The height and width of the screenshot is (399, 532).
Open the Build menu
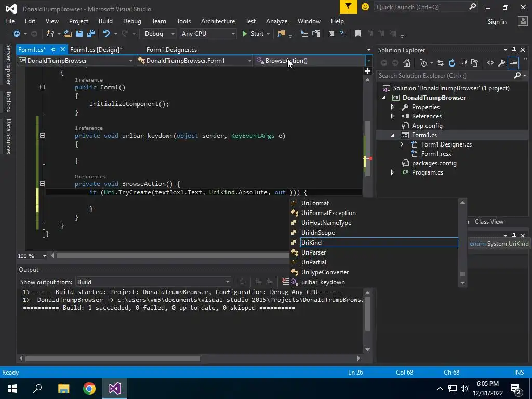coord(105,21)
